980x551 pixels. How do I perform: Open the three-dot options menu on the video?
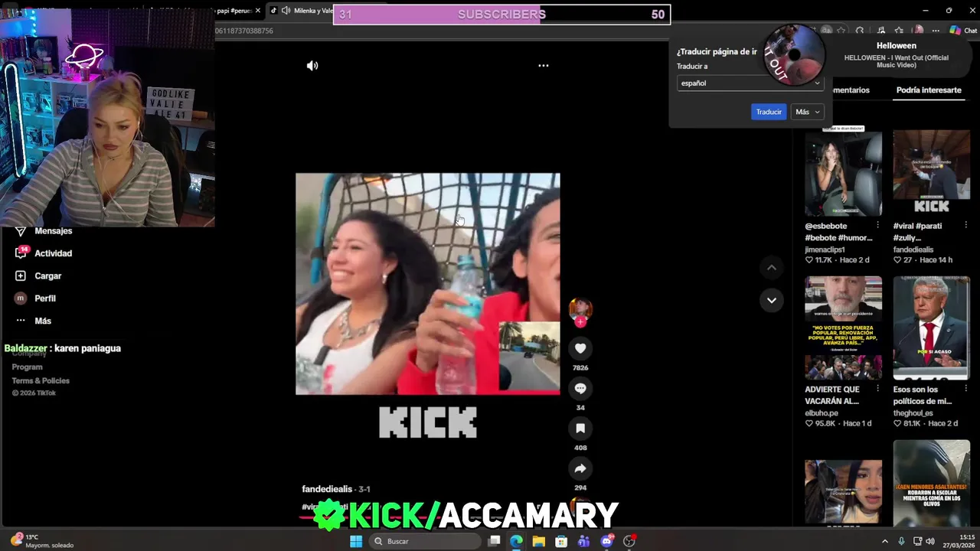coord(543,66)
